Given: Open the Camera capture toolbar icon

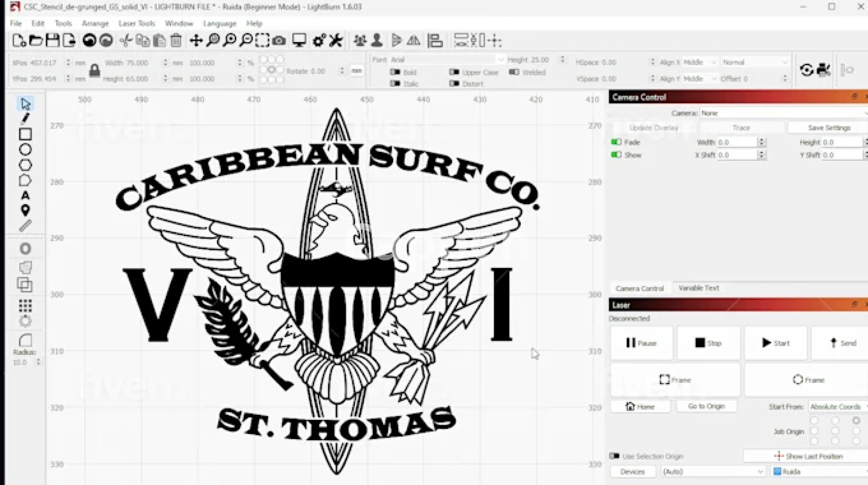Looking at the screenshot, I should 279,41.
